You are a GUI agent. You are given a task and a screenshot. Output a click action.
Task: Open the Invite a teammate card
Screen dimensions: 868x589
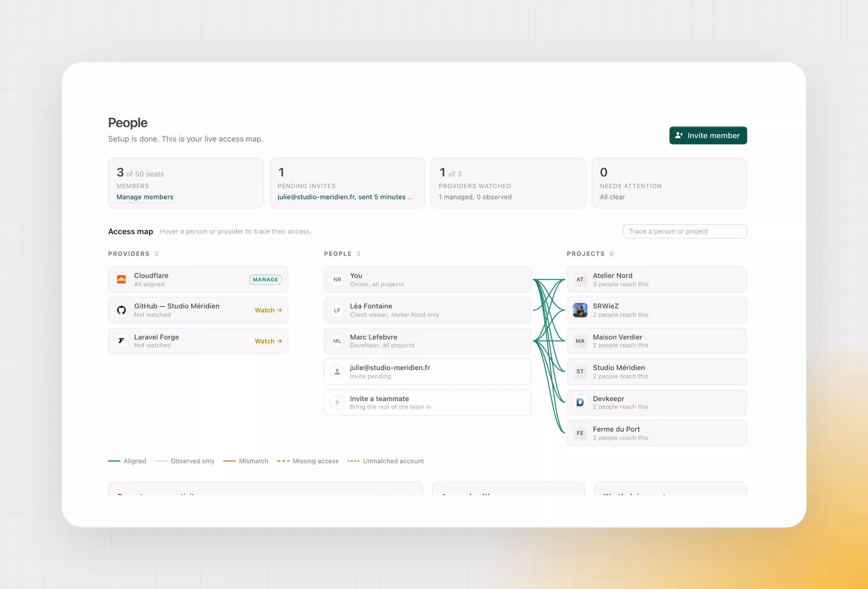(428, 402)
